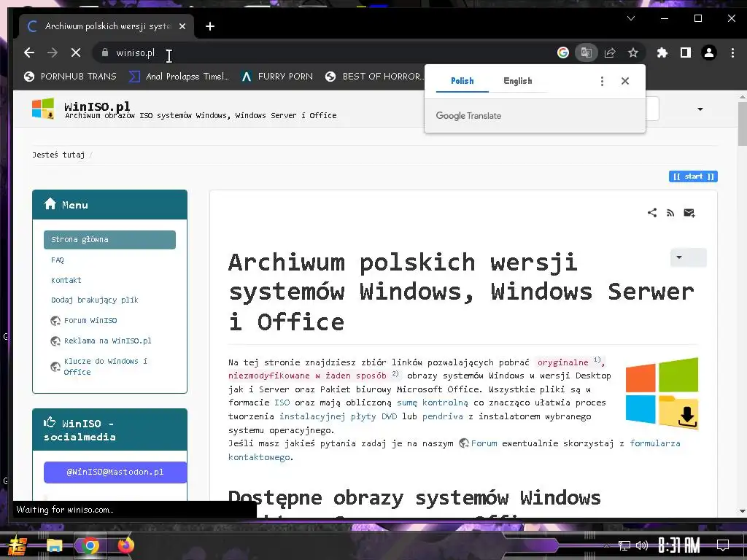Expand the page tools dropdown
The image size is (747, 560).
[688, 257]
